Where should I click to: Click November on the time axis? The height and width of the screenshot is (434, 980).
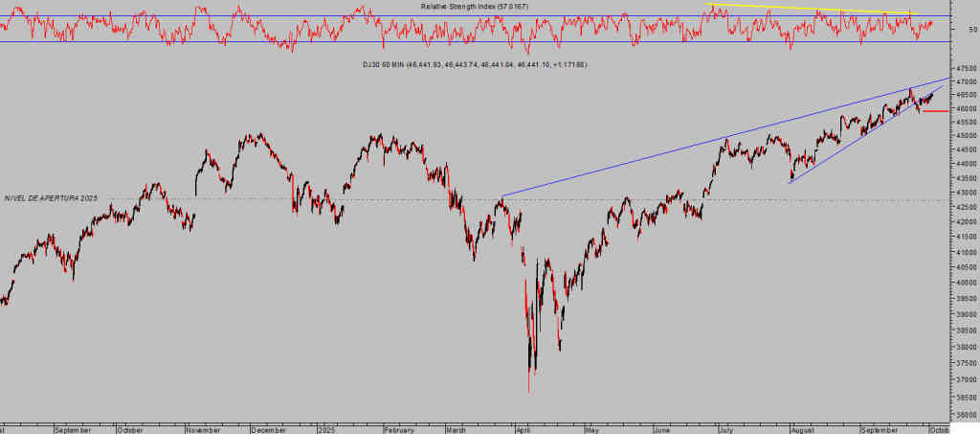click(204, 430)
